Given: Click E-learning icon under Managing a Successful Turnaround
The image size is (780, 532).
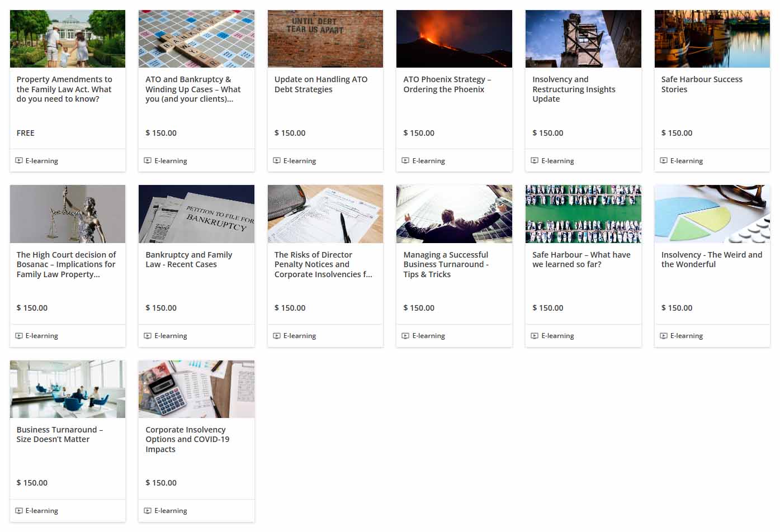Looking at the screenshot, I should 406,336.
